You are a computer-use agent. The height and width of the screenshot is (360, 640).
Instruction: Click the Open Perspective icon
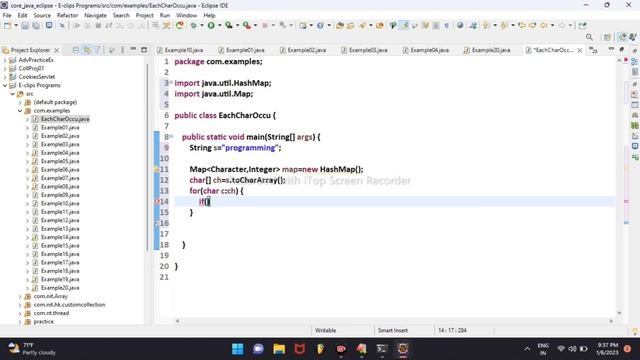[x=607, y=37]
